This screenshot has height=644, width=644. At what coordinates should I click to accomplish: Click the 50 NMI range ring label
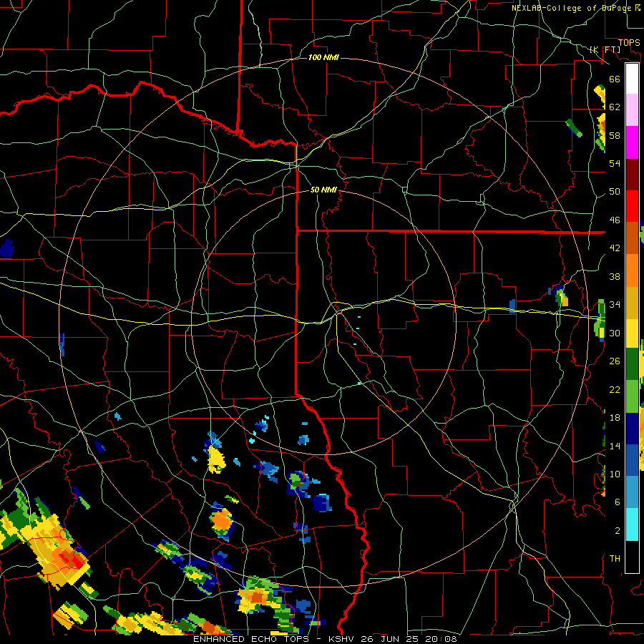[x=323, y=190]
